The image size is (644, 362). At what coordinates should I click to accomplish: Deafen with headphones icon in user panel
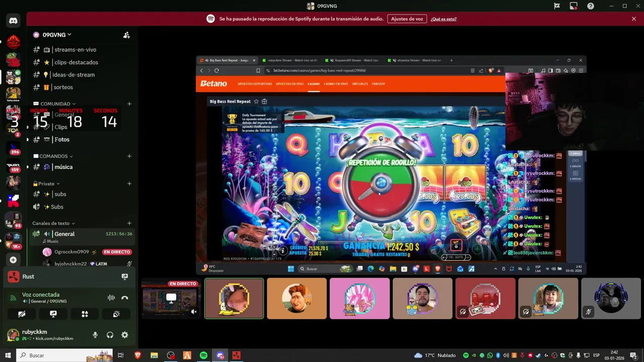click(110, 335)
